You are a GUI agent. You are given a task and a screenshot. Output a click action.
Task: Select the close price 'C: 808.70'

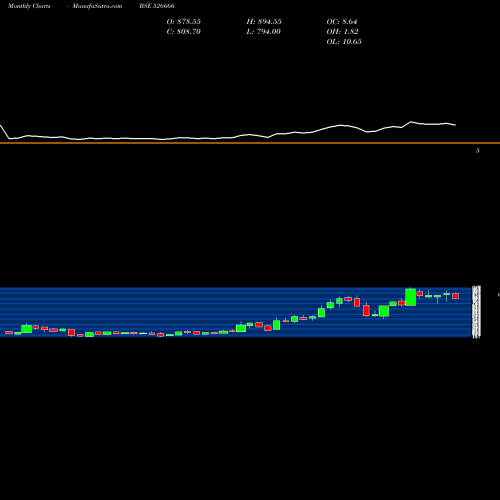click(x=184, y=32)
